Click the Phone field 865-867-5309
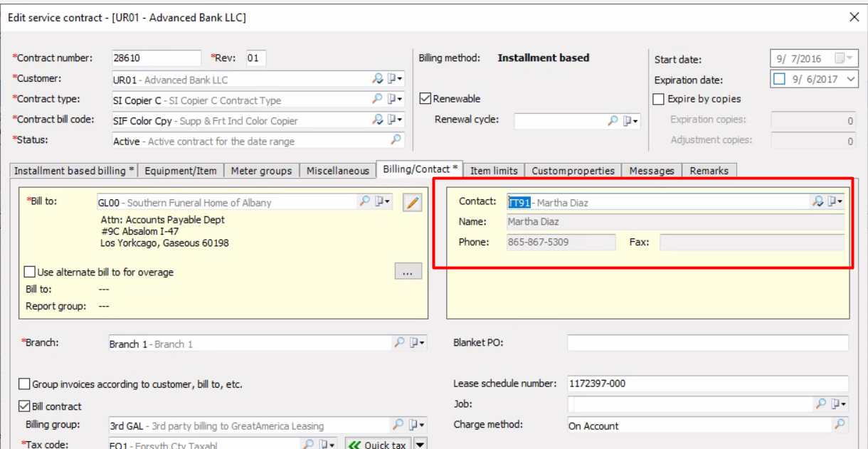 [561, 243]
